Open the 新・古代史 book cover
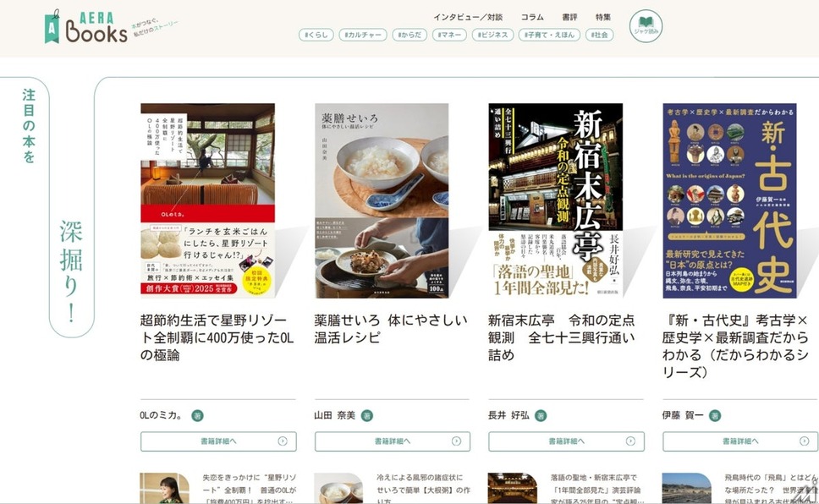819x504 pixels. point(729,200)
